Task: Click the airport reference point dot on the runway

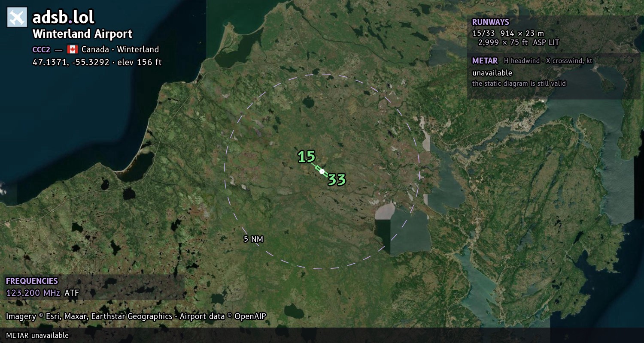Action: (322, 171)
